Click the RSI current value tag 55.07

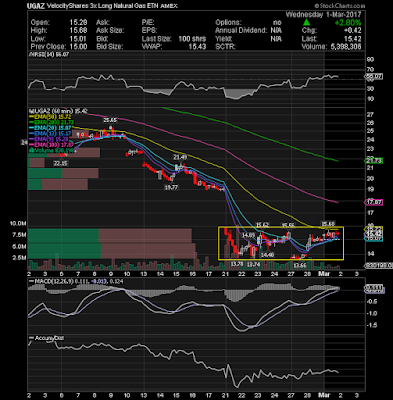pyautogui.click(x=374, y=76)
